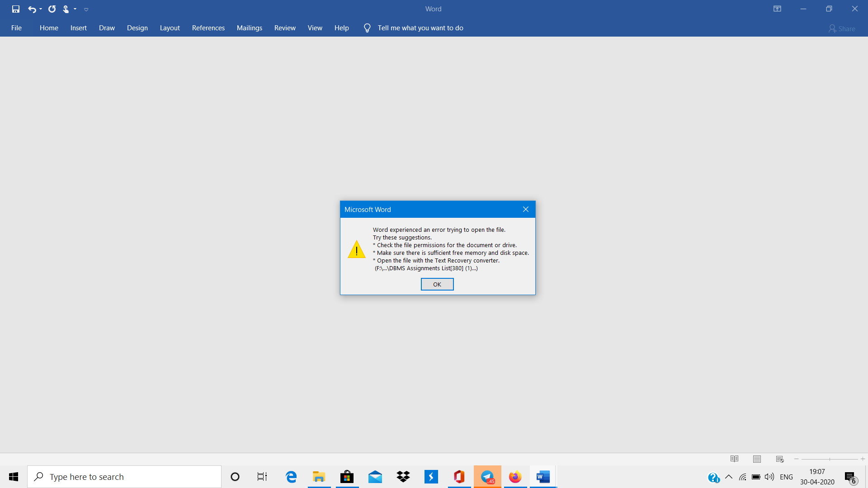Close the Microsoft Word error dialog
The width and height of the screenshot is (868, 488).
click(x=526, y=209)
